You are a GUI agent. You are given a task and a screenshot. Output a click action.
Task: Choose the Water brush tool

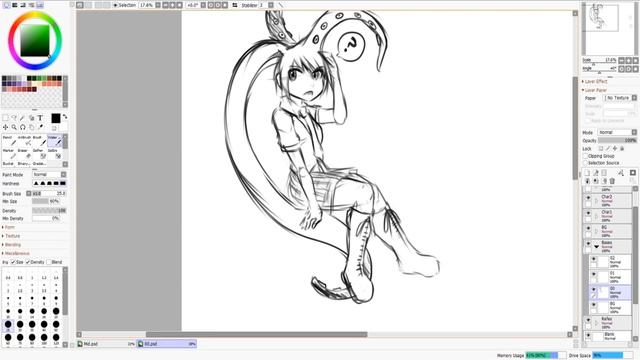coord(54,140)
